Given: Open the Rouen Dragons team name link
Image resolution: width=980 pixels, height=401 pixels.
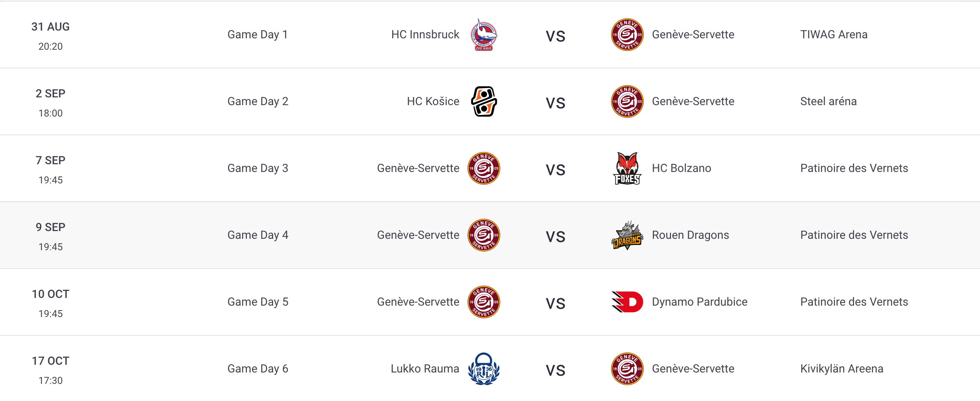Looking at the screenshot, I should 691,235.
